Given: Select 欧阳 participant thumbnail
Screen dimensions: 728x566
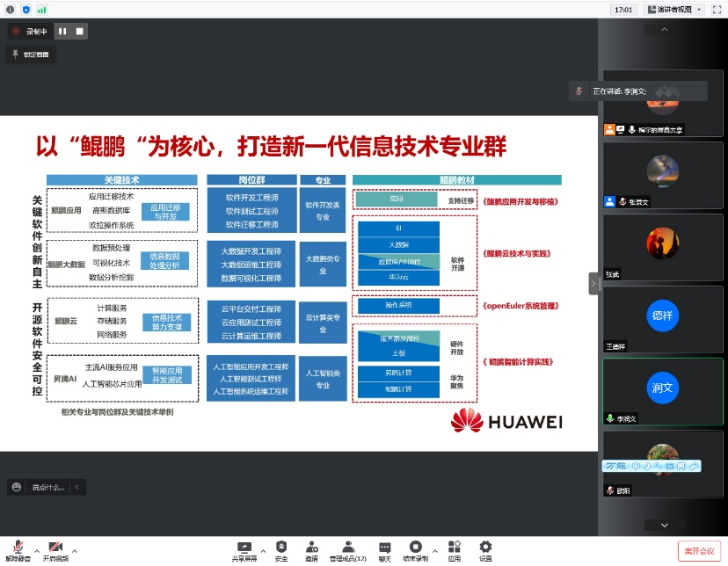Looking at the screenshot, I should click(663, 464).
